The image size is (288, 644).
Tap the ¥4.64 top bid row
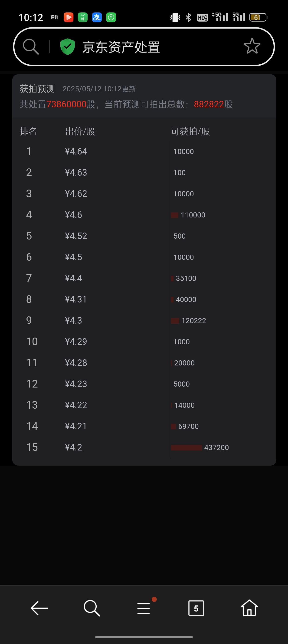tap(144, 151)
